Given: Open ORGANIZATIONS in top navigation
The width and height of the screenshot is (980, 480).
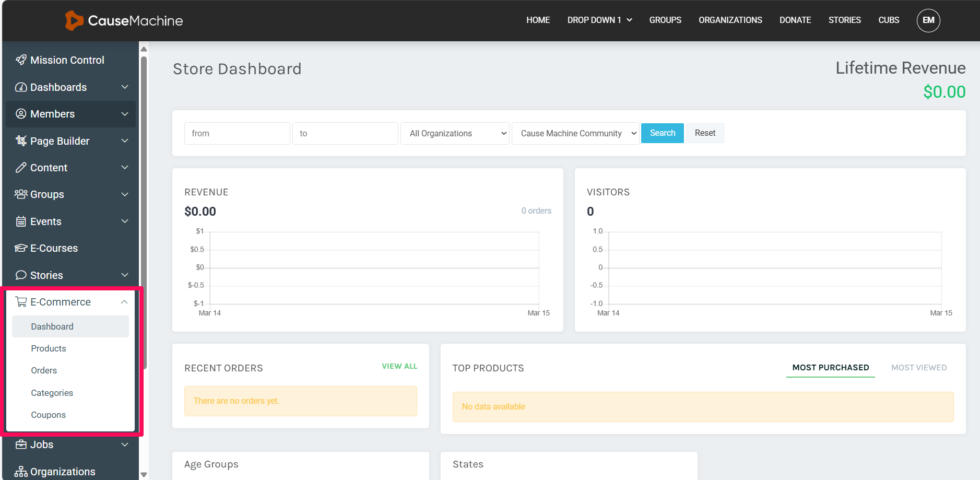Looking at the screenshot, I should coord(730,20).
